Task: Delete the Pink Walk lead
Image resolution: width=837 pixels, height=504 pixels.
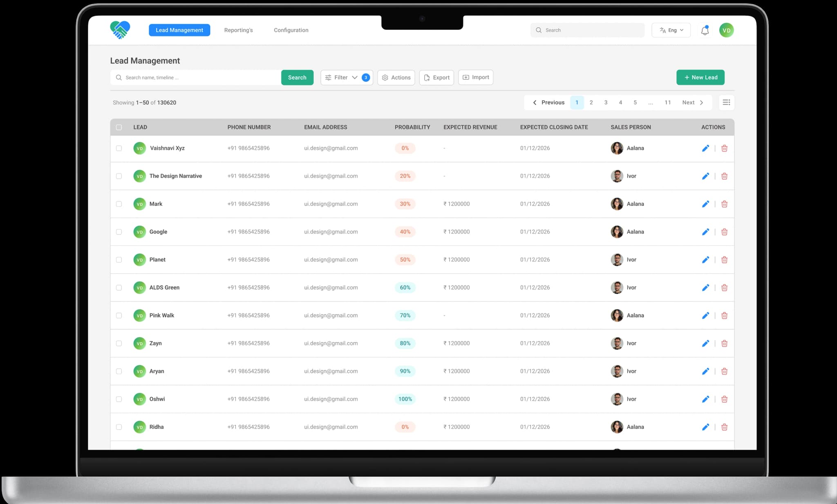Action: tap(724, 316)
